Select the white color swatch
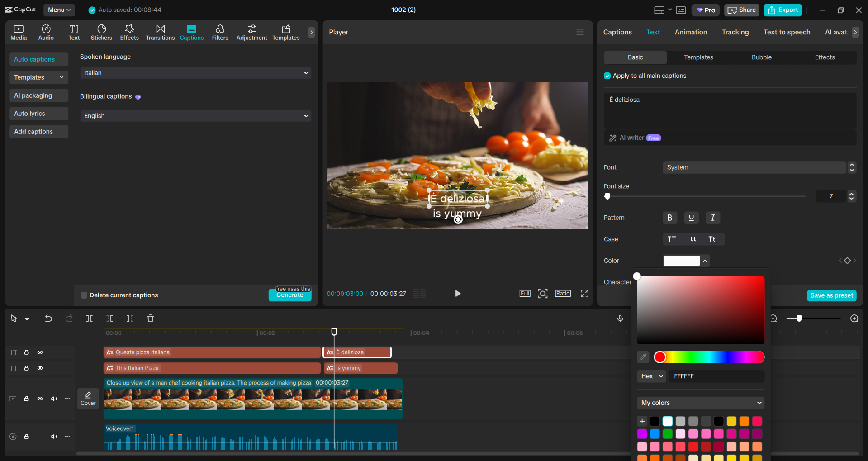 (667, 421)
